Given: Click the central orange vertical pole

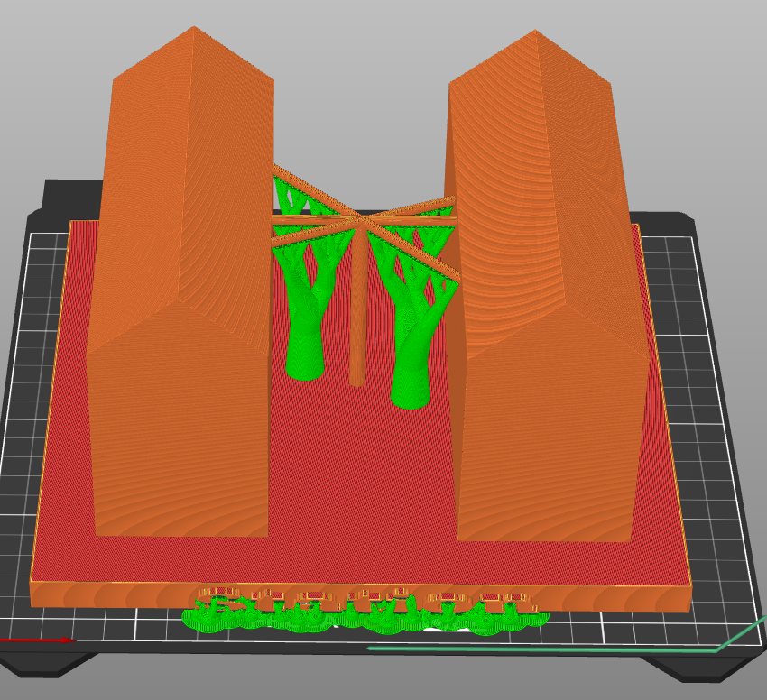Looking at the screenshot, I should (x=358, y=303).
